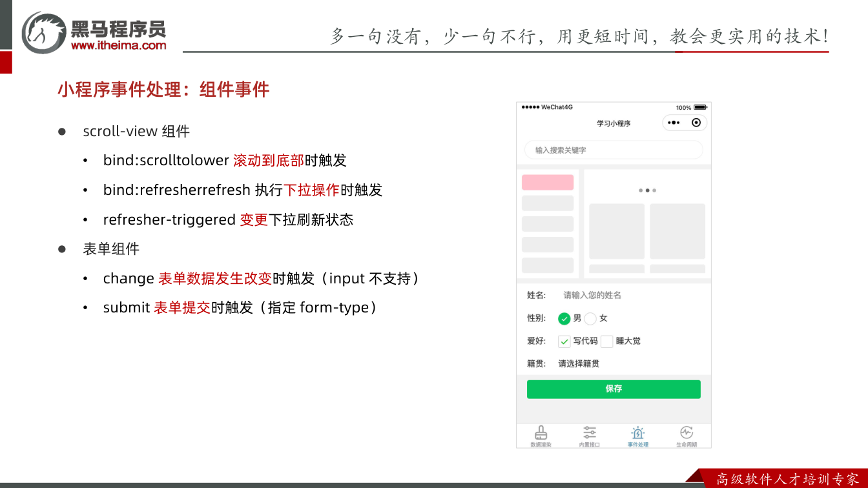Image resolution: width=868 pixels, height=488 pixels.
Task: Open the 内置接口 sliders icon tab
Action: (x=590, y=433)
